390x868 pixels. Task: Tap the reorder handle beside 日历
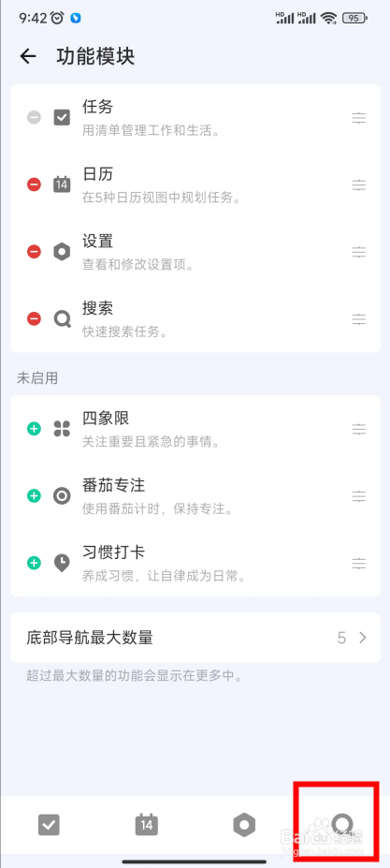359,184
